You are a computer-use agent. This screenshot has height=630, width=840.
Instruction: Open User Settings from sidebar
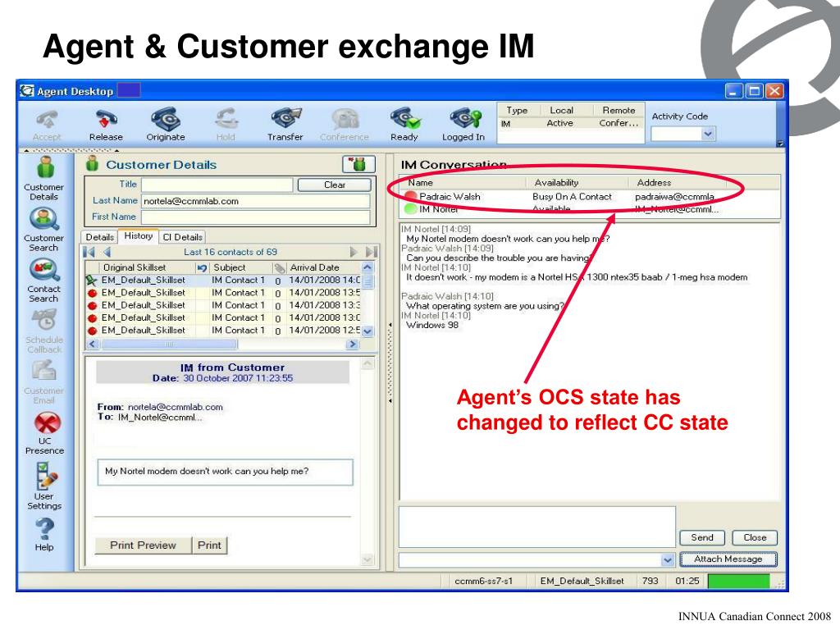(44, 486)
